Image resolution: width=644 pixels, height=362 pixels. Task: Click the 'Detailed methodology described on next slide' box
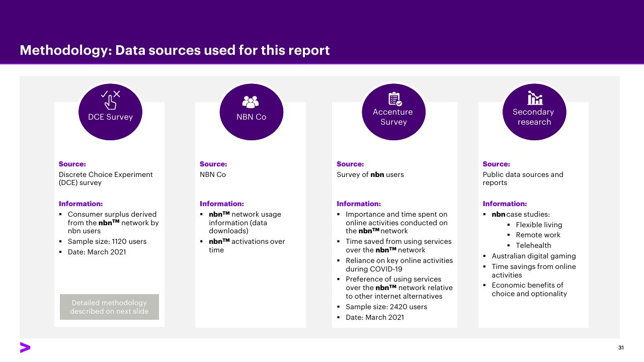109,307
